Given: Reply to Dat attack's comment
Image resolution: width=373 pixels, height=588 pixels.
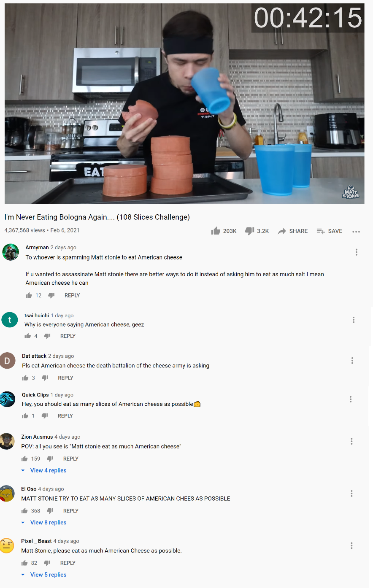Looking at the screenshot, I should coord(65,378).
